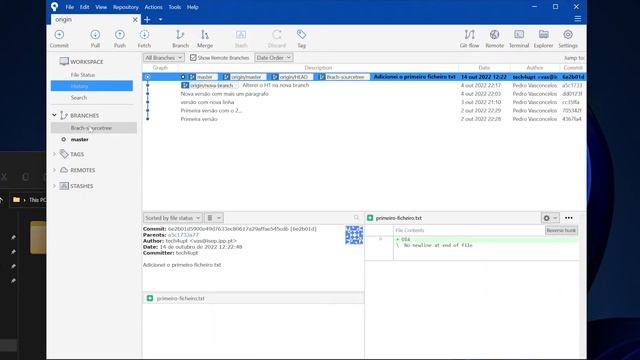This screenshot has width=640, height=360.
Task: Collapse the BRANCHES section
Action: [x=54, y=115]
